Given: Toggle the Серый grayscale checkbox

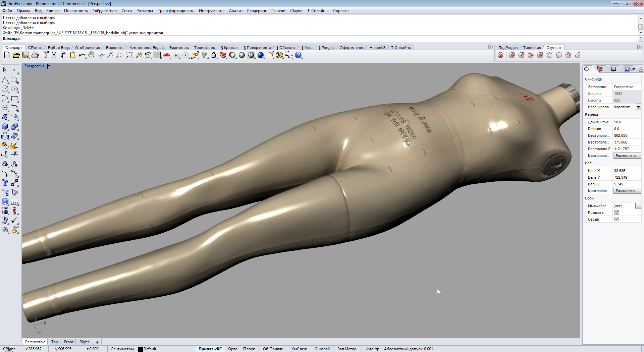Looking at the screenshot, I should coord(616,219).
